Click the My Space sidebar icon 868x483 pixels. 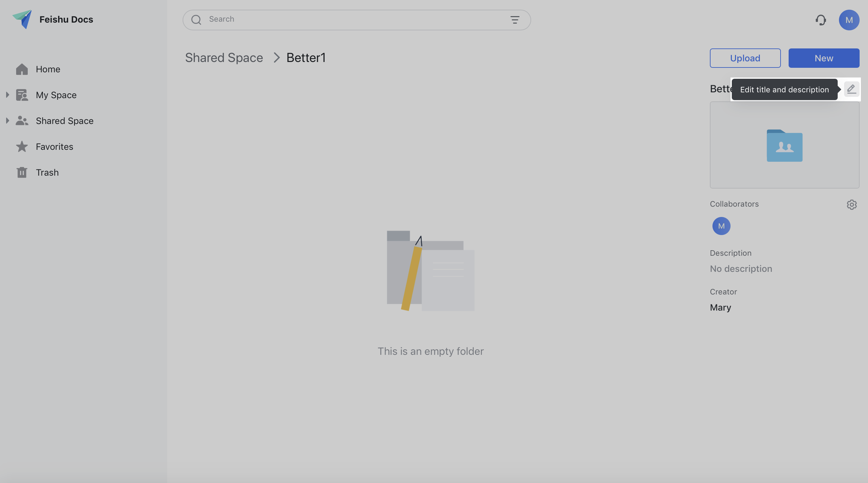click(22, 95)
